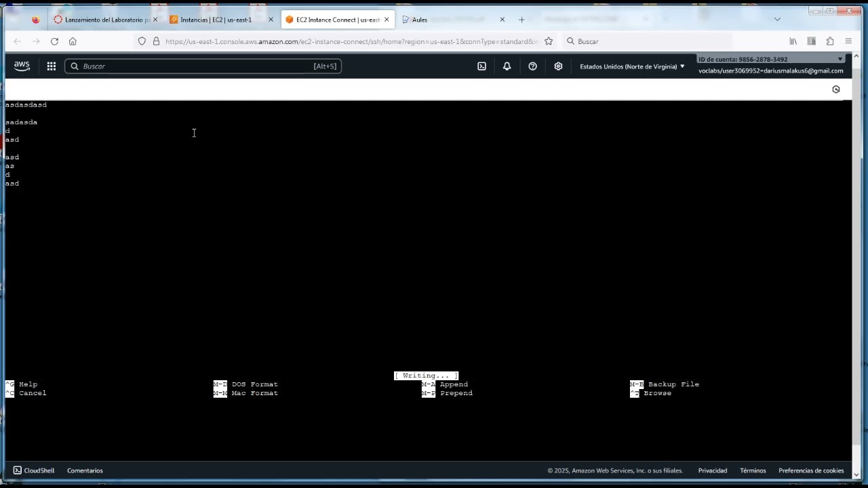Go back in browser history
The height and width of the screenshot is (488, 868).
18,41
